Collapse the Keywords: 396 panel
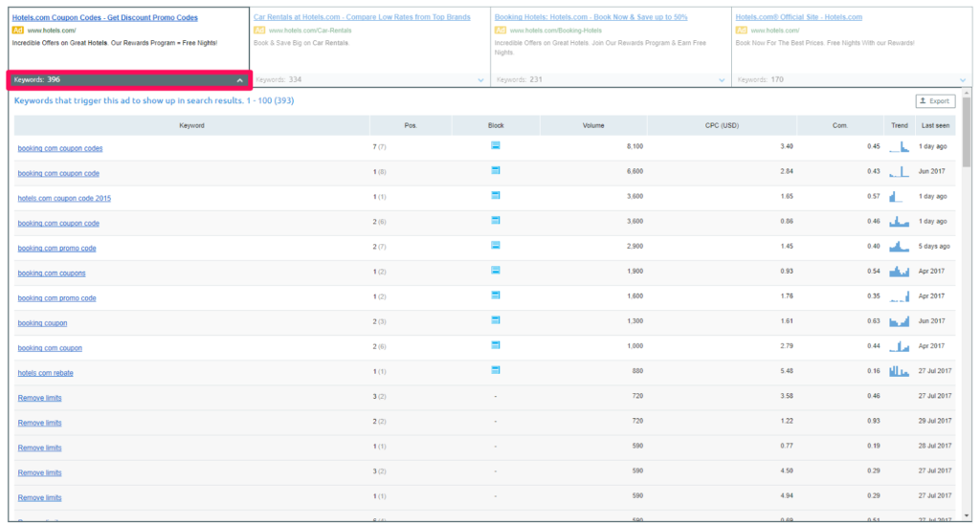This screenshot has height=524, width=980. 240,80
